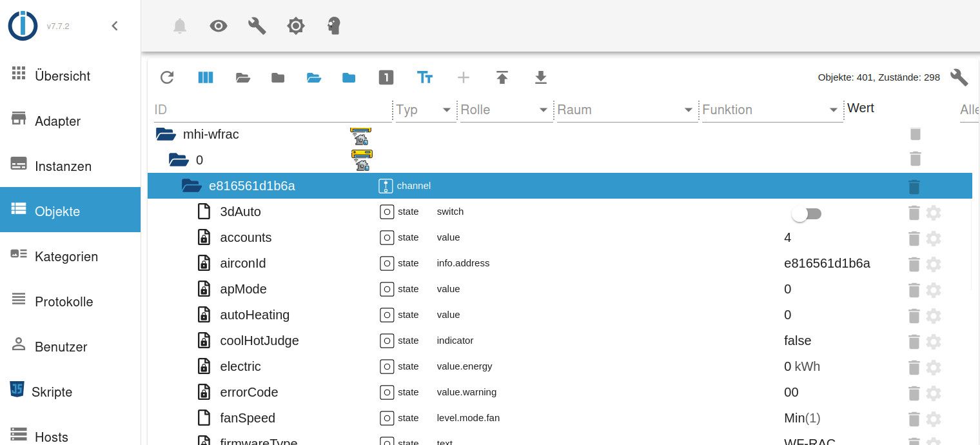Select the electric state row

(560, 366)
